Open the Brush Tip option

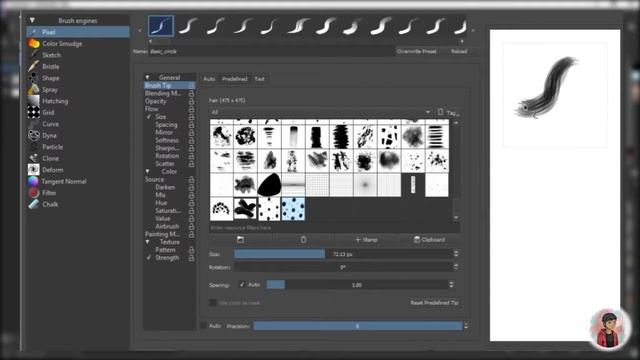tap(169, 86)
